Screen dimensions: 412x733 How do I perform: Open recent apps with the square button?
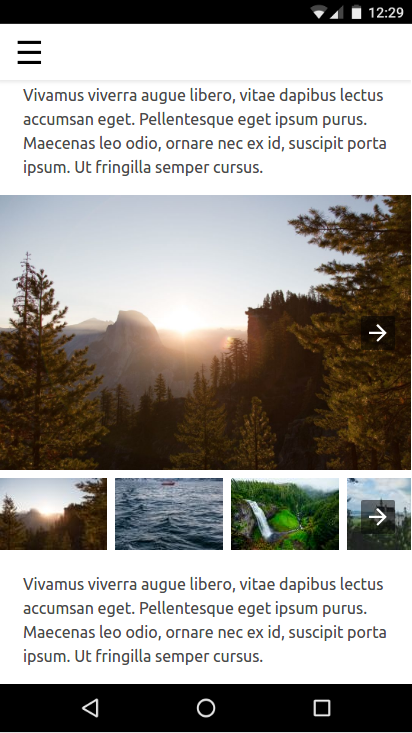coord(321,708)
